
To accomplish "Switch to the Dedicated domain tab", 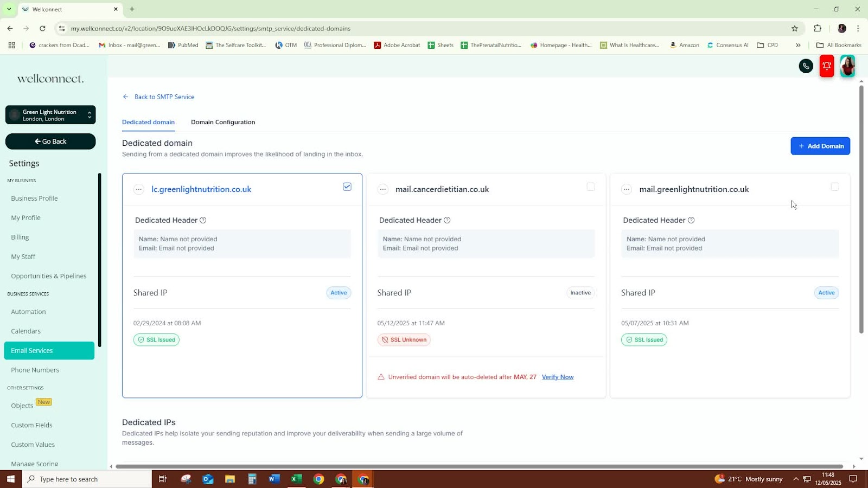I will pos(148,122).
